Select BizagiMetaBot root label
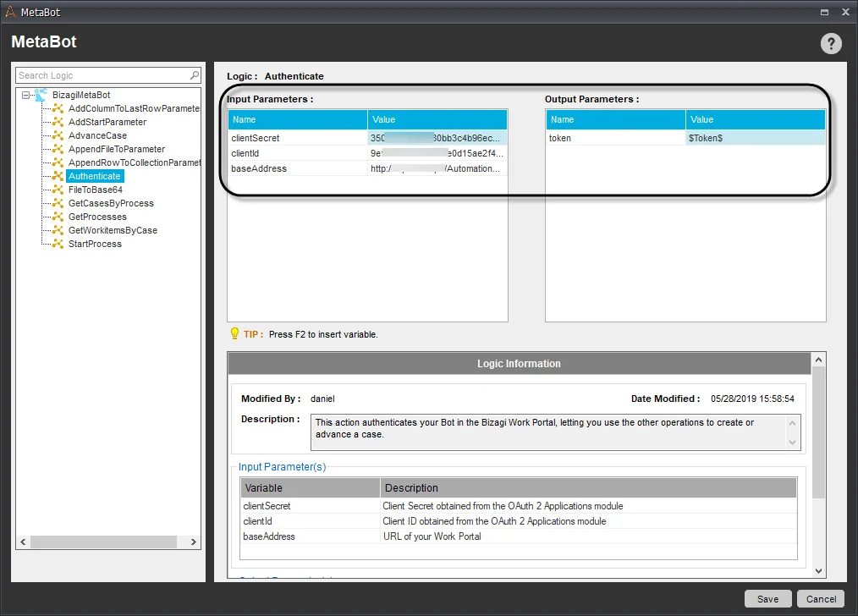 click(81, 95)
